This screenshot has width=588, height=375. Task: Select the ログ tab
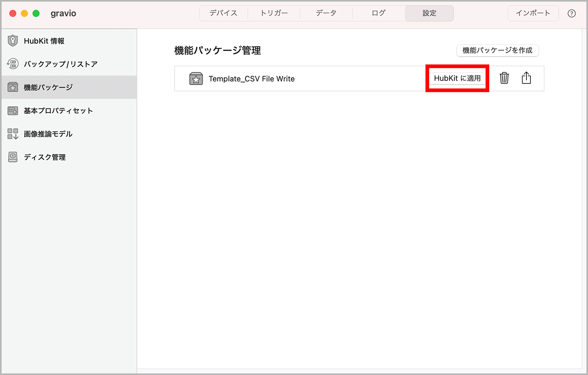coord(379,13)
